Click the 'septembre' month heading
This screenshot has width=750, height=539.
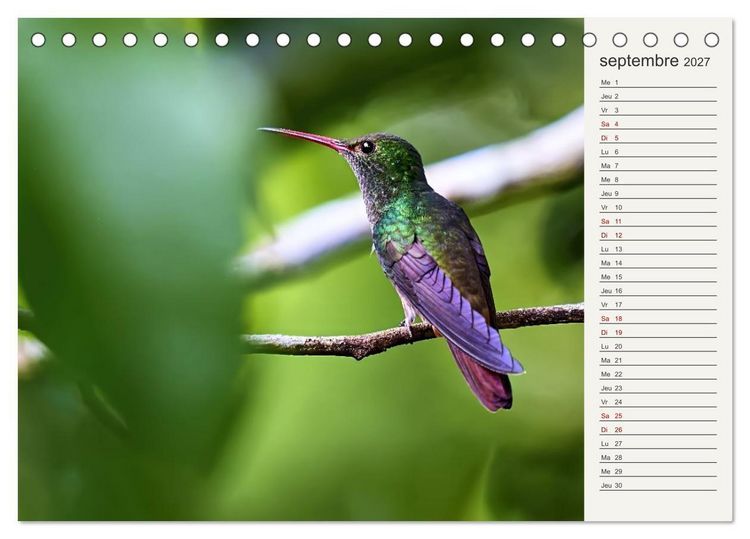(x=639, y=61)
